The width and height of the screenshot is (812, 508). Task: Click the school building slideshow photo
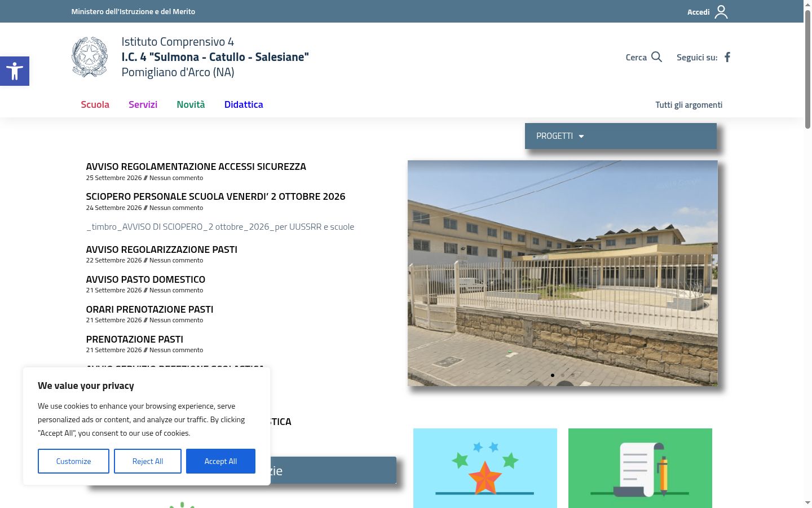tap(563, 273)
